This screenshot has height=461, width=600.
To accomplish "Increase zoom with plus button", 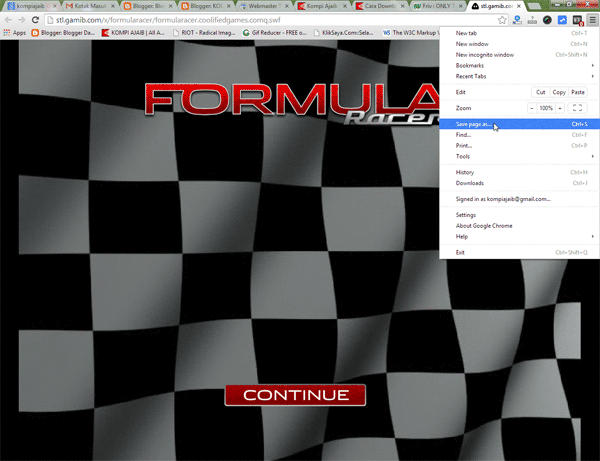I will tap(560, 108).
